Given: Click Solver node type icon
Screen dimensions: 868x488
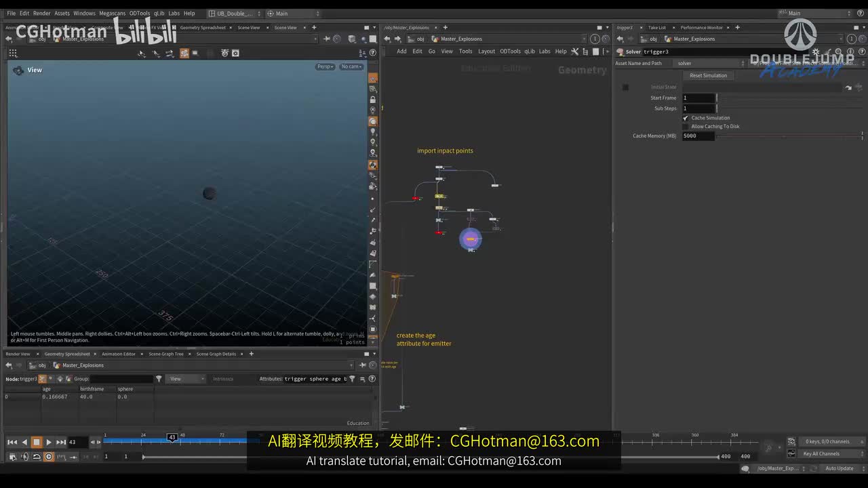Looking at the screenshot, I should coord(620,52).
